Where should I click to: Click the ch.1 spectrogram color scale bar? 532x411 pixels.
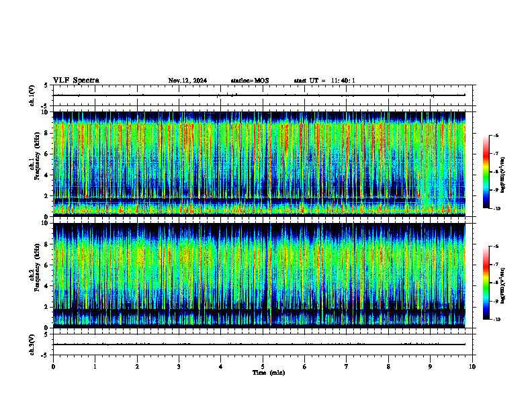coord(486,172)
